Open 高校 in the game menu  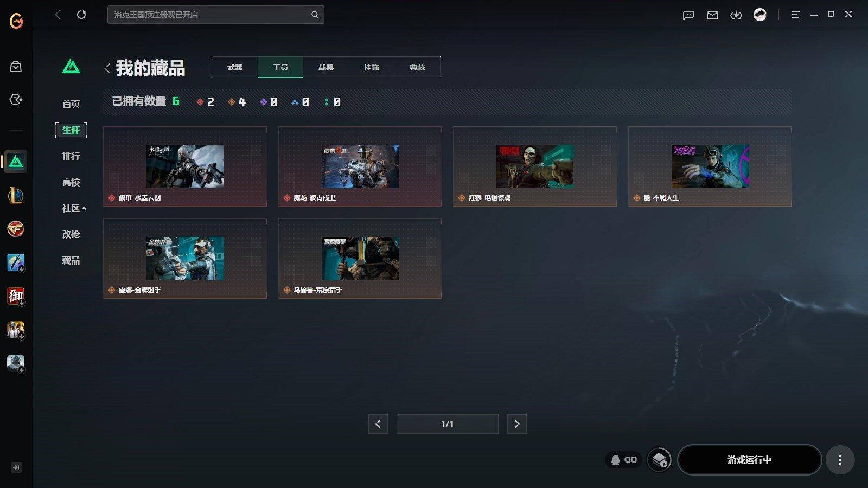71,182
